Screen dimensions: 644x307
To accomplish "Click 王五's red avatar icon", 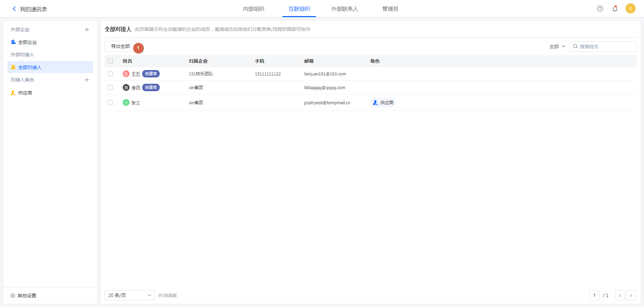I will 126,74.
